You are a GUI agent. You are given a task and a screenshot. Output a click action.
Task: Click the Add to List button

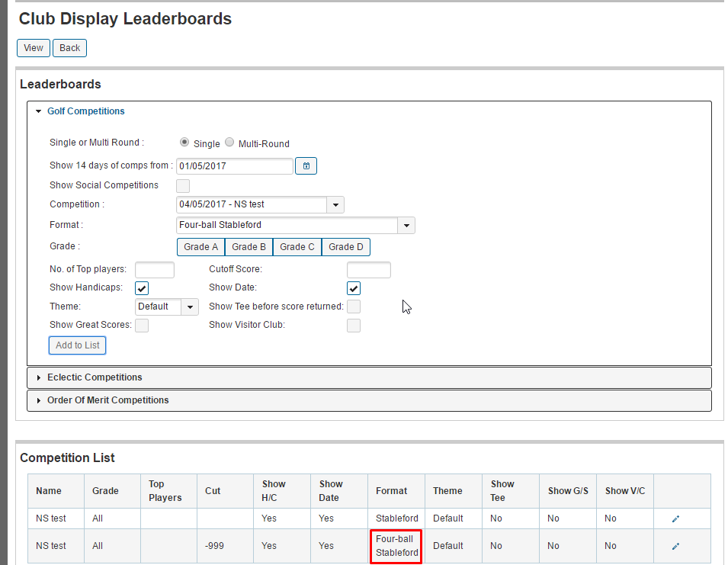point(77,345)
